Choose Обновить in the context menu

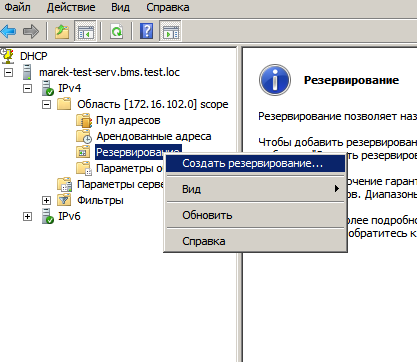[255, 215]
